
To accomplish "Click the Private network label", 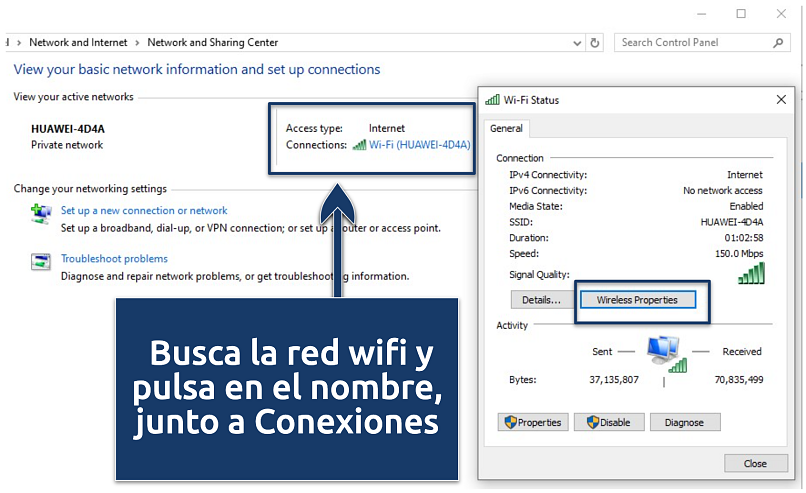I will click(67, 145).
